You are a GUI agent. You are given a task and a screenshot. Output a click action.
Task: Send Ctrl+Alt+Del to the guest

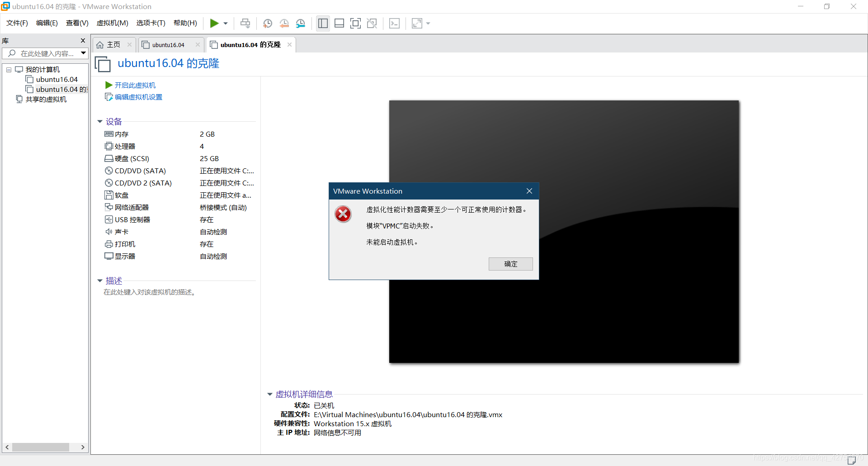394,23
